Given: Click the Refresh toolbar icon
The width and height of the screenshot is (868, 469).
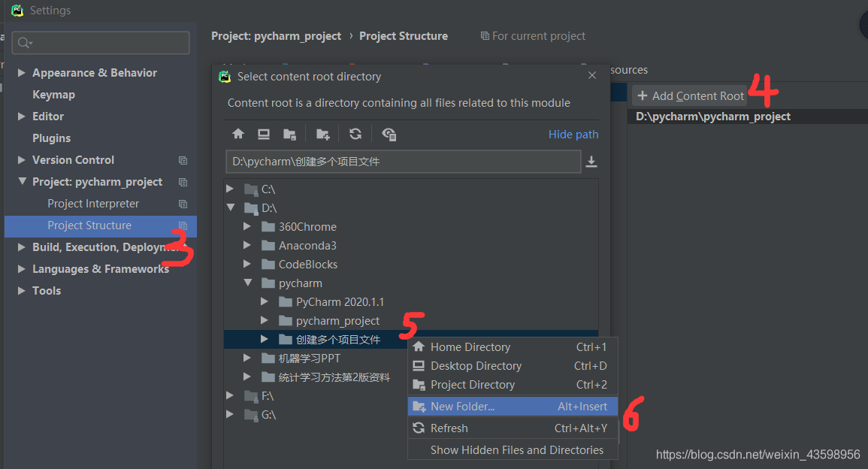Looking at the screenshot, I should click(355, 134).
